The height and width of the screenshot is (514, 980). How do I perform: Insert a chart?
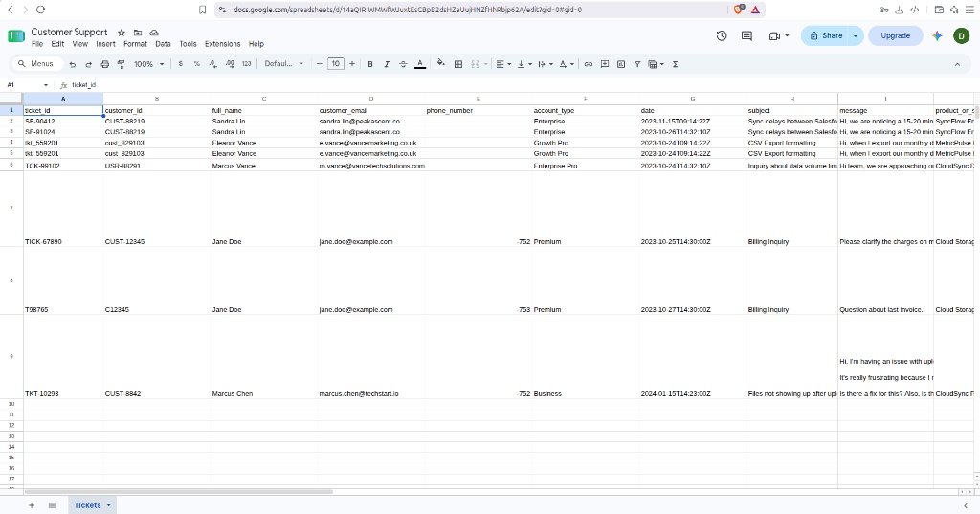(620, 64)
